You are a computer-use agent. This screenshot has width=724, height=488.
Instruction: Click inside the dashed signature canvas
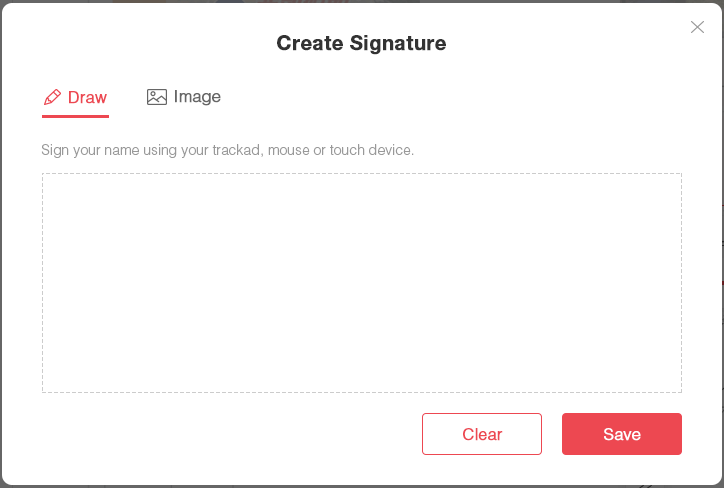361,283
